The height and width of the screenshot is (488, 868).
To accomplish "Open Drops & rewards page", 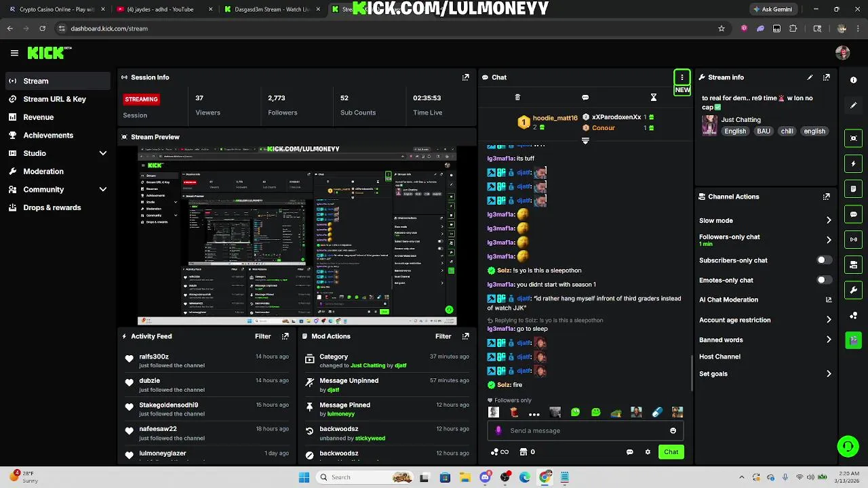I will (58, 207).
